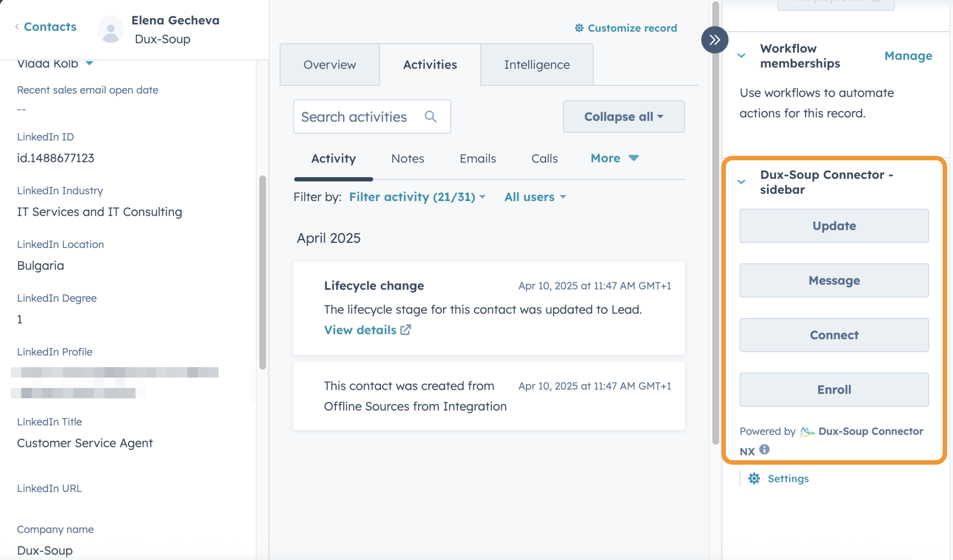The width and height of the screenshot is (953, 560).
Task: Open the Collapse all dropdown
Action: pyautogui.click(x=623, y=117)
